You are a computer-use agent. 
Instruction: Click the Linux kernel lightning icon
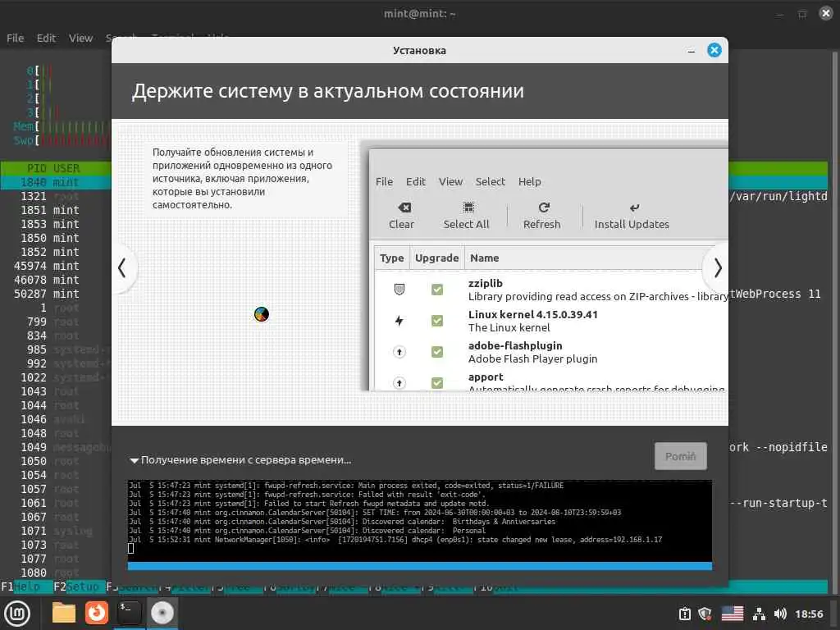pyautogui.click(x=399, y=321)
